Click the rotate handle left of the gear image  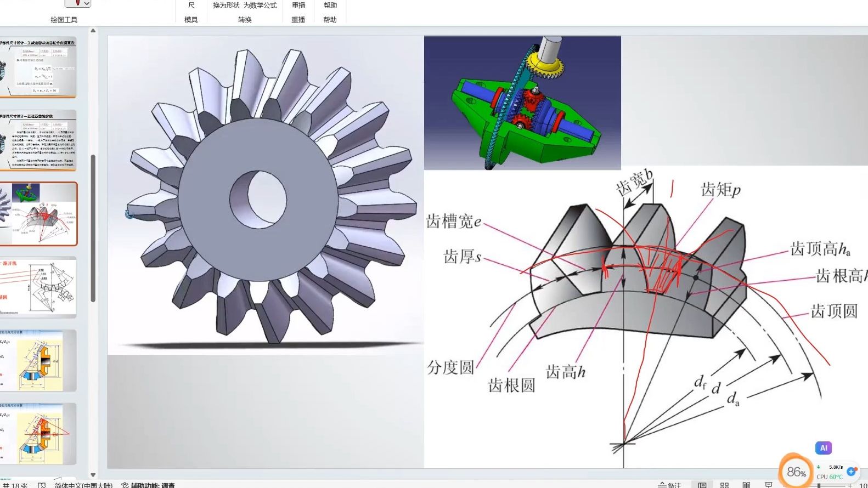coord(129,214)
